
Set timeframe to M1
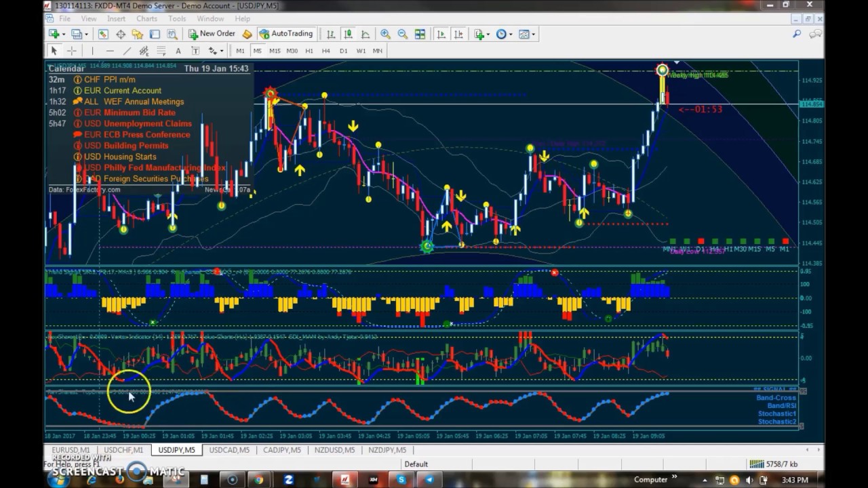[240, 51]
